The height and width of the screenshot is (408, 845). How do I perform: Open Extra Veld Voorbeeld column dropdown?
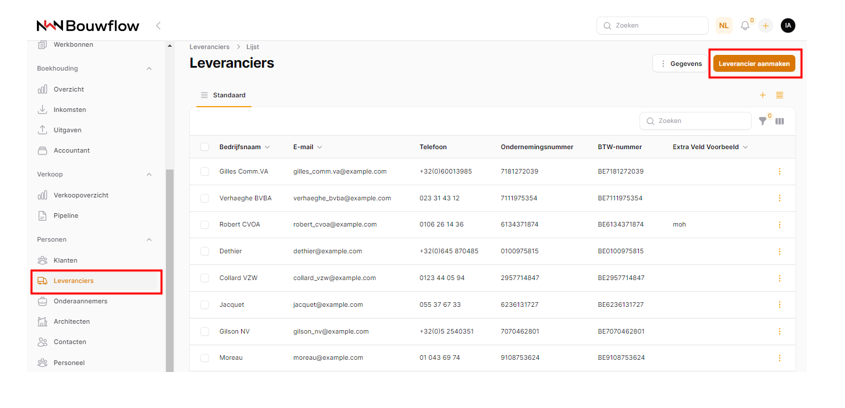745,147
